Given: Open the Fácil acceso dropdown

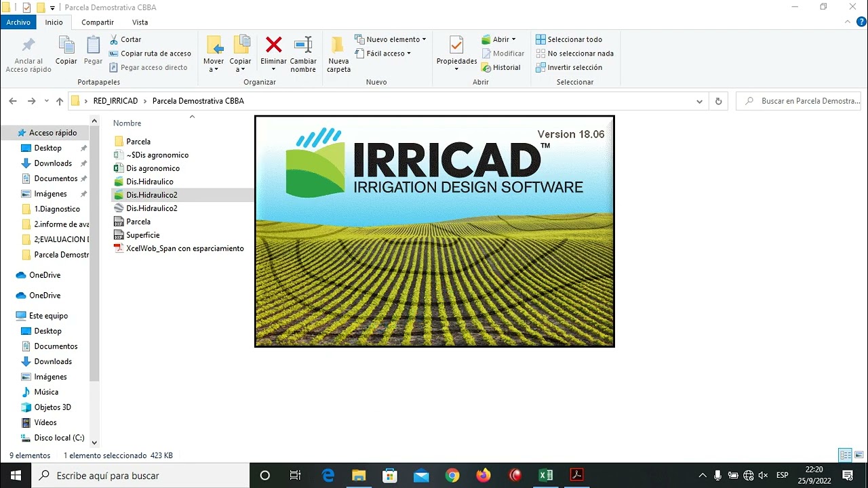Looking at the screenshot, I should pyautogui.click(x=383, y=54).
